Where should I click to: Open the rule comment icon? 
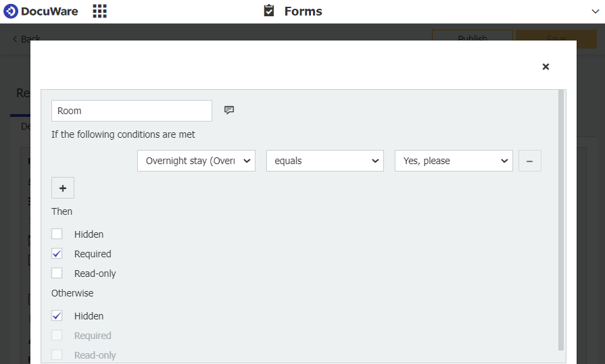click(x=229, y=111)
